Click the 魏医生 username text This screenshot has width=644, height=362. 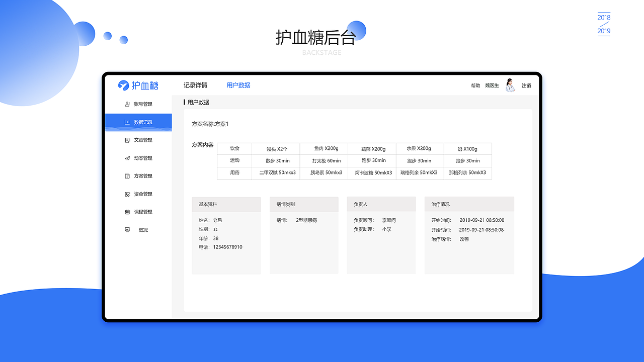click(x=492, y=85)
